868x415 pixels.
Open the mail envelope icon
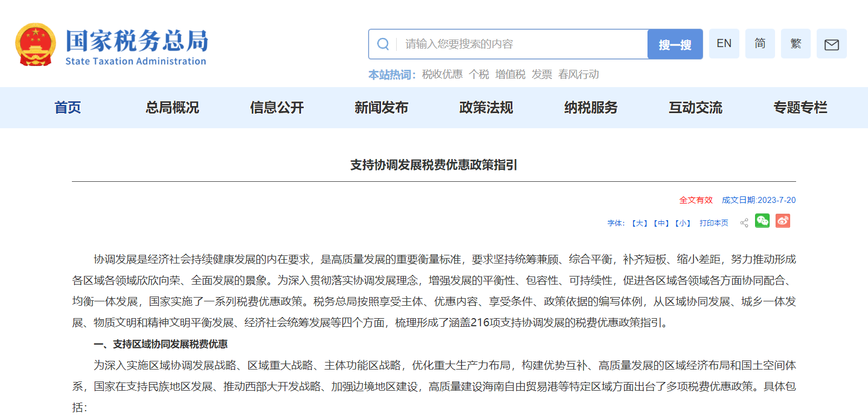click(831, 44)
